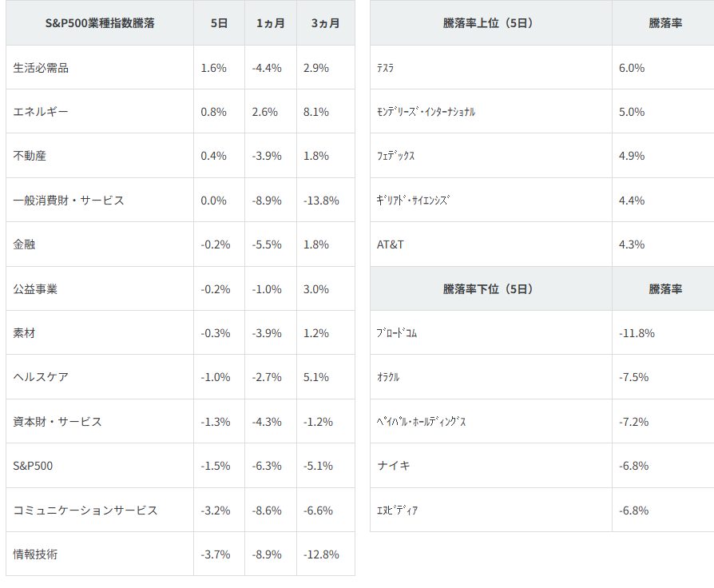The width and height of the screenshot is (714, 588).
Task: Click the テスラ stock name
Action: 385,68
